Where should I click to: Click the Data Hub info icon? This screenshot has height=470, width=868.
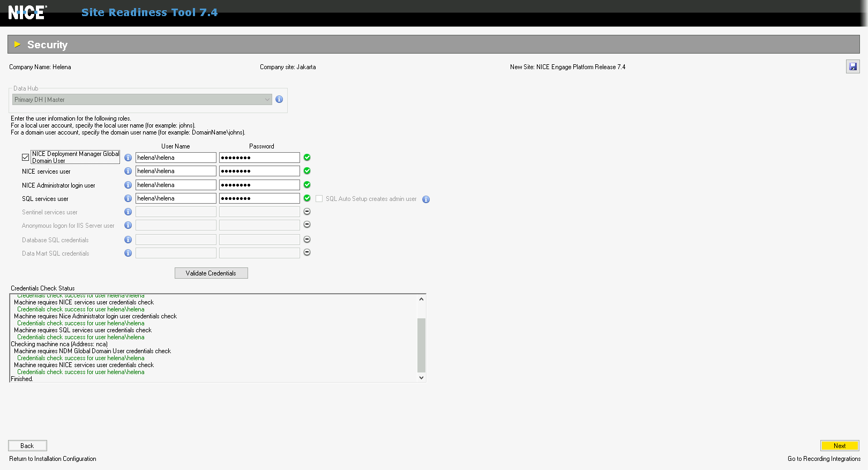[x=279, y=99]
